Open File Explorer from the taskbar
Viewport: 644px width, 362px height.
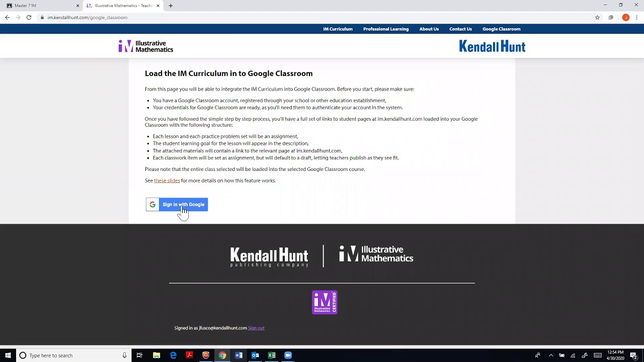156,355
